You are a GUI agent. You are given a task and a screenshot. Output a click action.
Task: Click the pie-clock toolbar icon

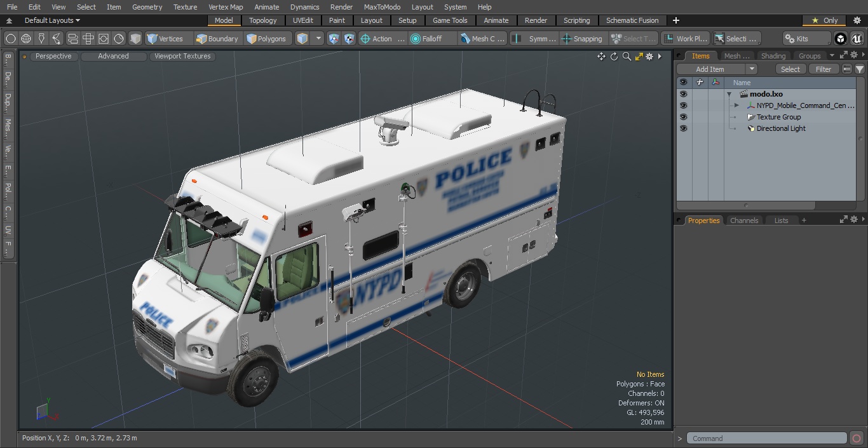pos(119,39)
